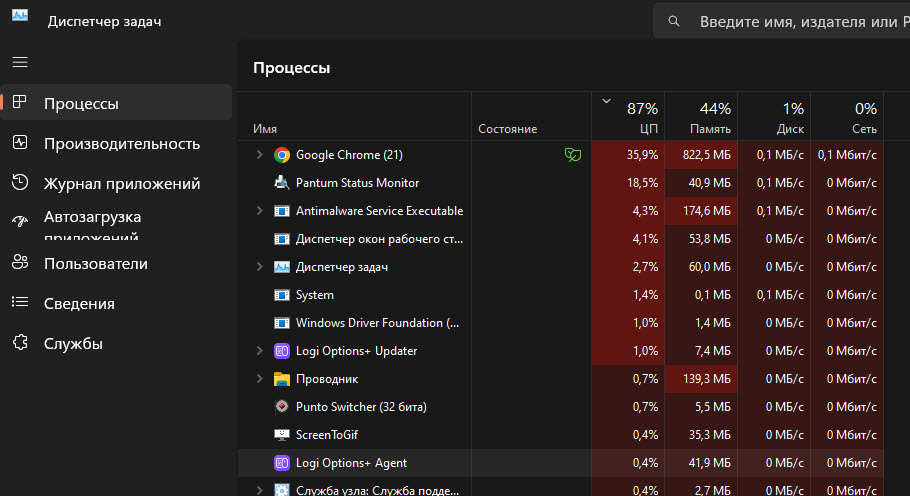The image size is (910, 496).
Task: Sort by the ЦП 87% column header
Action: coord(628,116)
